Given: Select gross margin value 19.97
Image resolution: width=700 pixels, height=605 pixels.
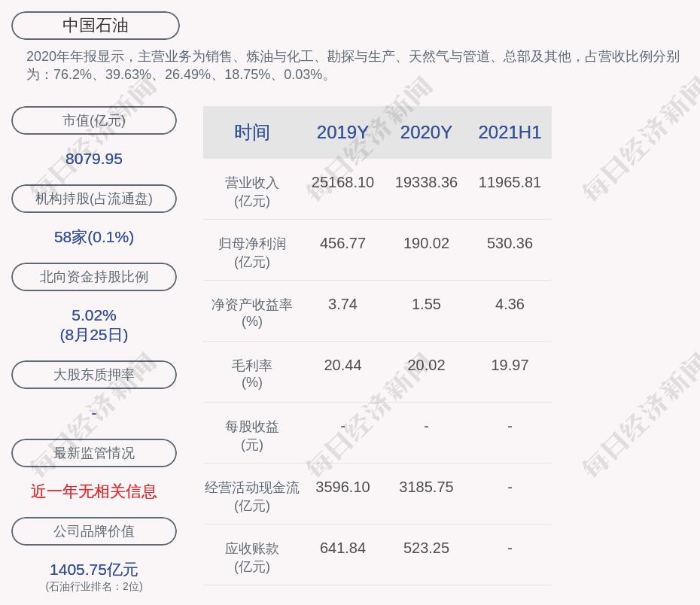Looking at the screenshot, I should click(x=510, y=366).
